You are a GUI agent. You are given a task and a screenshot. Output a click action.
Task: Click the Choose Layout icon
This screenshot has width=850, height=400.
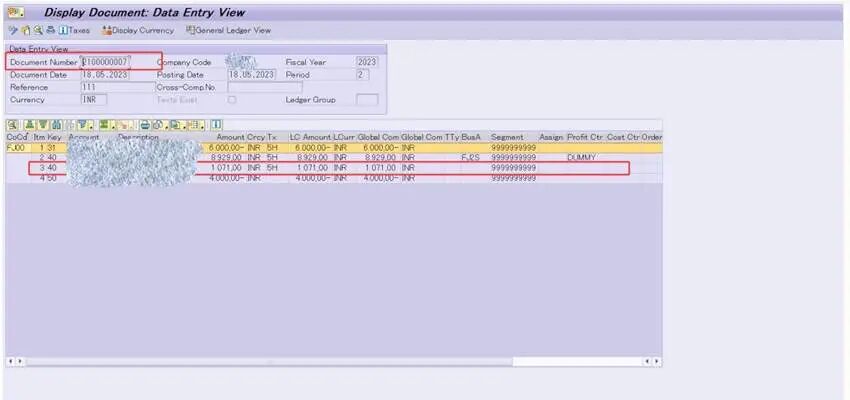point(194,125)
